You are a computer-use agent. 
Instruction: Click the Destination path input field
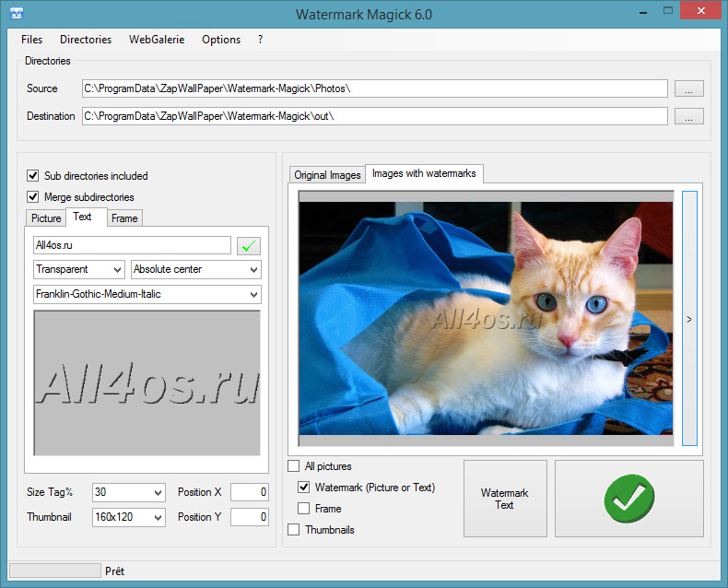(375, 116)
